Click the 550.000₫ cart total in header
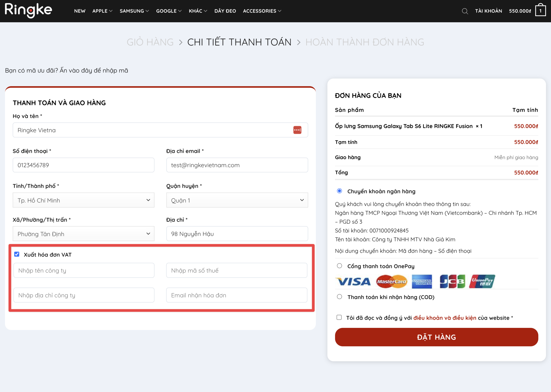Viewport: 551px width, 392px height. (x=520, y=11)
